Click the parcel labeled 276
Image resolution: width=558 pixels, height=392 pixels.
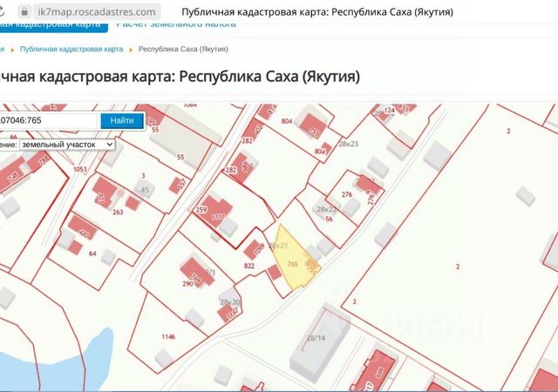pyautogui.click(x=347, y=194)
